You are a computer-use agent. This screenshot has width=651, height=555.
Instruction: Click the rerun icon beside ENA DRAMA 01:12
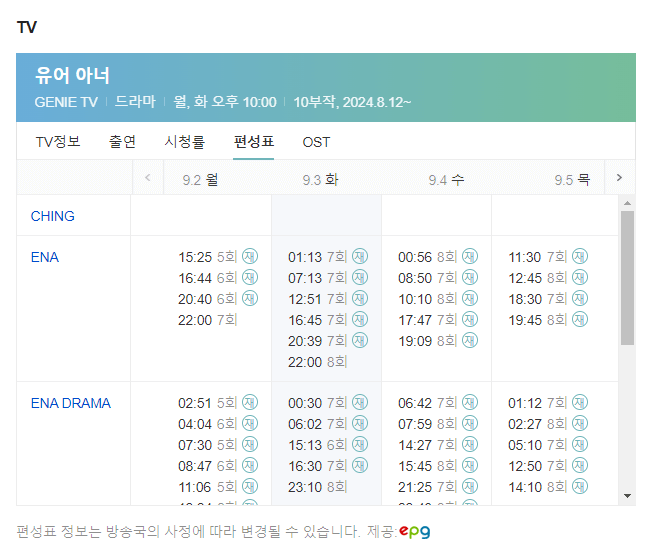coord(580,402)
